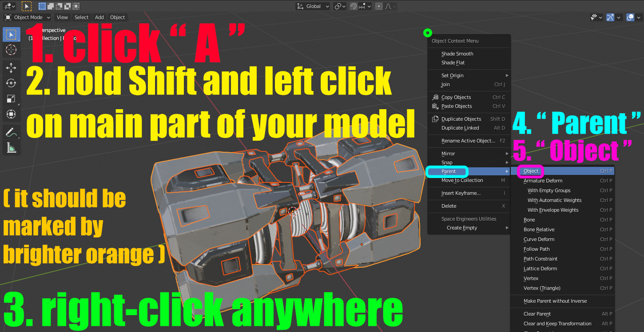Select With Envelope Weights parent option
The image size is (644, 332).
coord(563,210)
